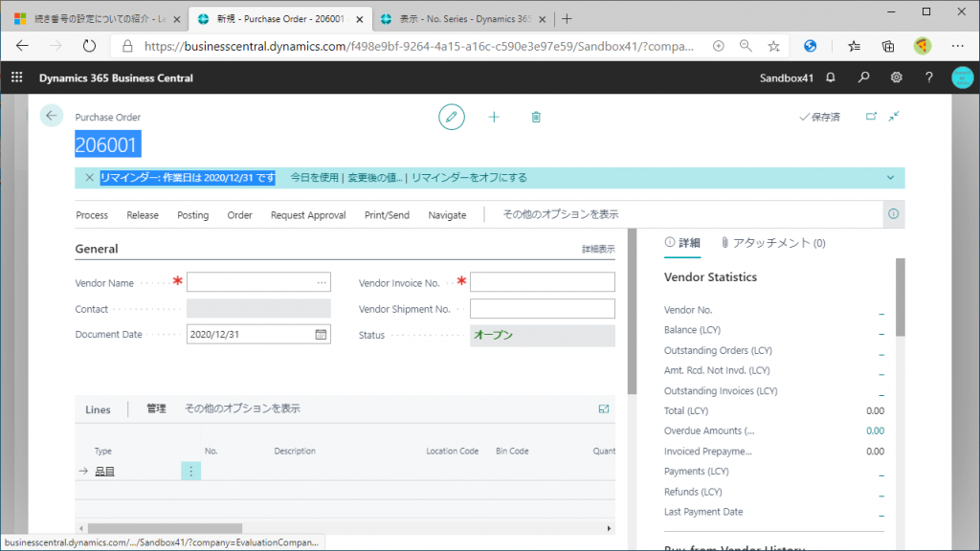This screenshot has height=551, width=980.
Task: Click 詳細表示 to show more General fields
Action: pyautogui.click(x=598, y=249)
